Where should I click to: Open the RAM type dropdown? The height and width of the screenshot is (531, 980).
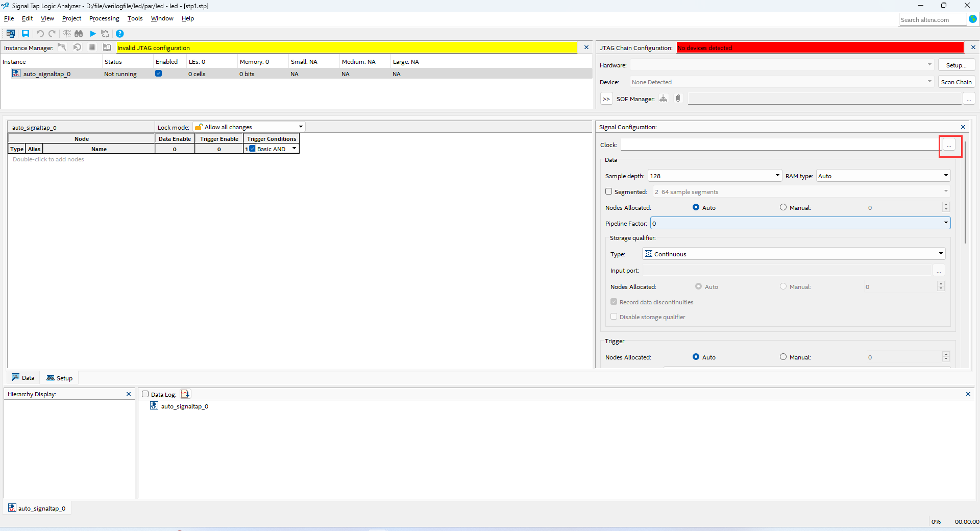[x=883, y=176]
